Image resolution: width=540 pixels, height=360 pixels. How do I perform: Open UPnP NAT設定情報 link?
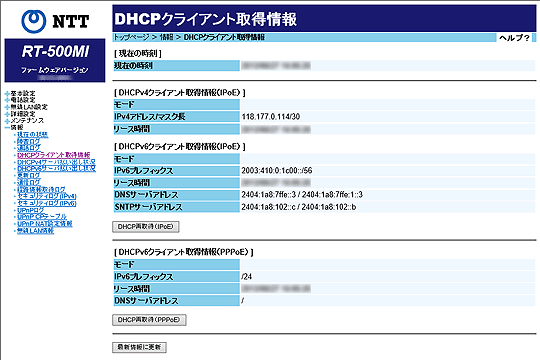coord(45,224)
